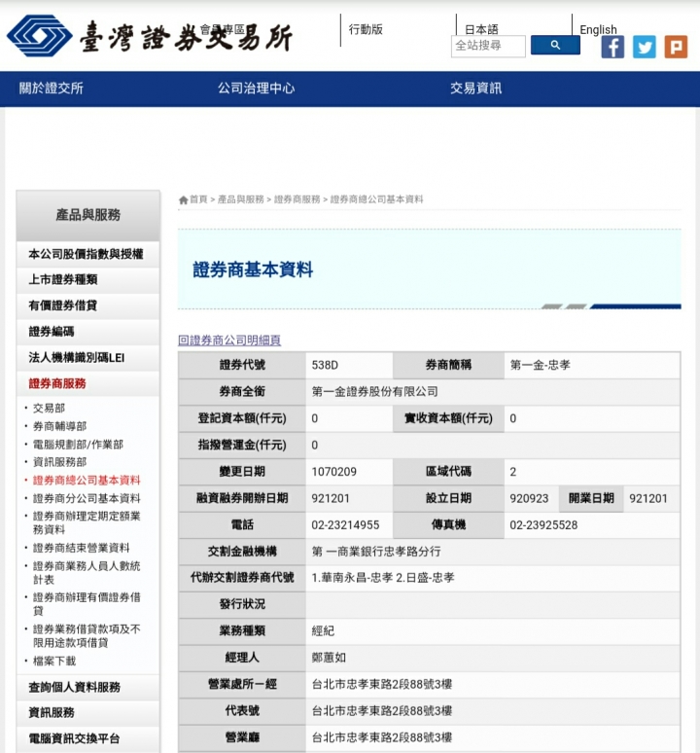The height and width of the screenshot is (753, 700).
Task: Open the 關於證交所 menu
Action: click(x=52, y=89)
